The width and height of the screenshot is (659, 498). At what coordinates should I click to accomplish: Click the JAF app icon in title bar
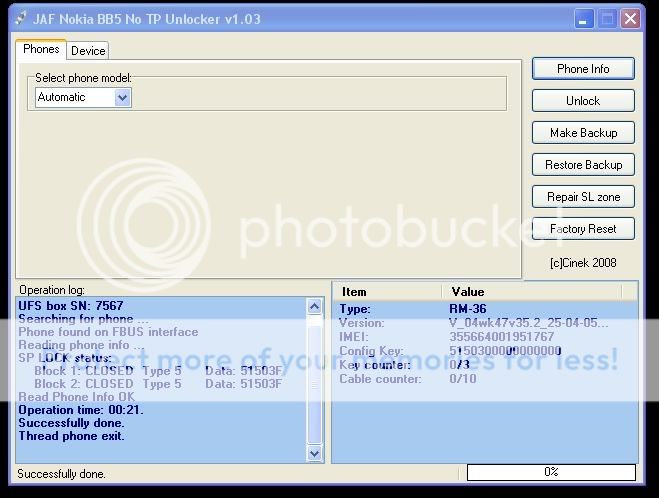coord(22,19)
